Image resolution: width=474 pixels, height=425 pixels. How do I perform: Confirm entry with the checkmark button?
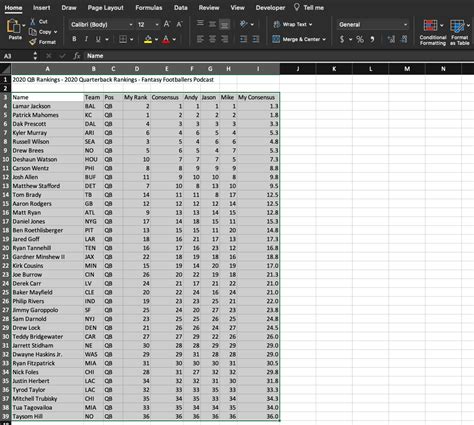[x=62, y=56]
